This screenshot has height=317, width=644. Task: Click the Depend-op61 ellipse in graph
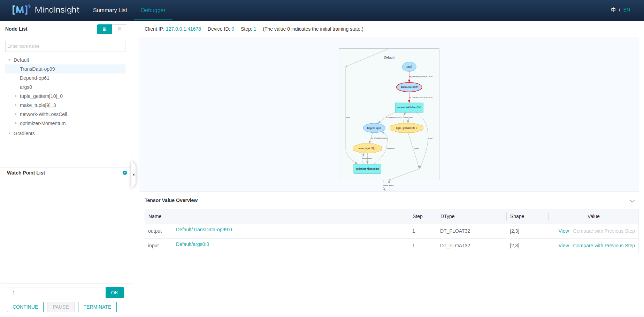pos(374,128)
